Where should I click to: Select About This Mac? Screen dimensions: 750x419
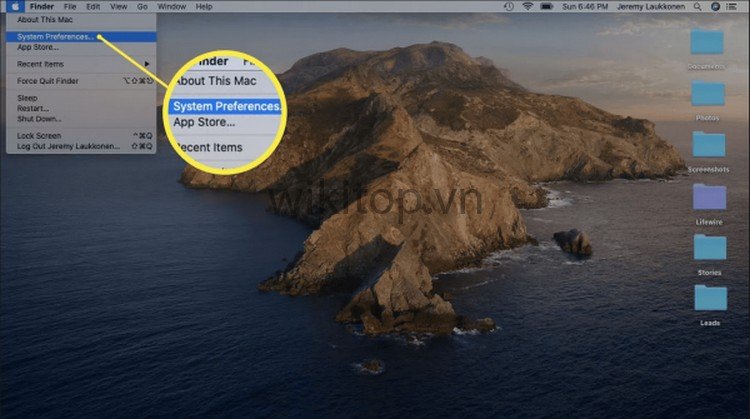click(43, 19)
